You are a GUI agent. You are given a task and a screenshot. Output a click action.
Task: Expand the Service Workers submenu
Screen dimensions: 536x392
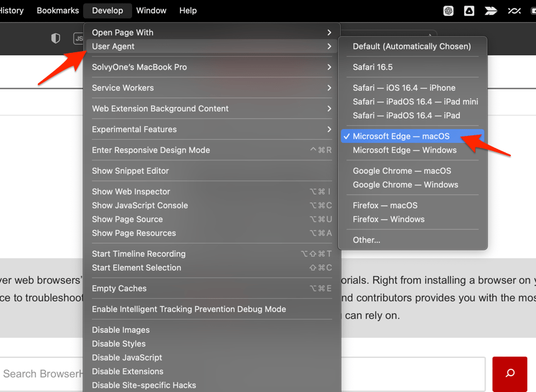pos(212,88)
